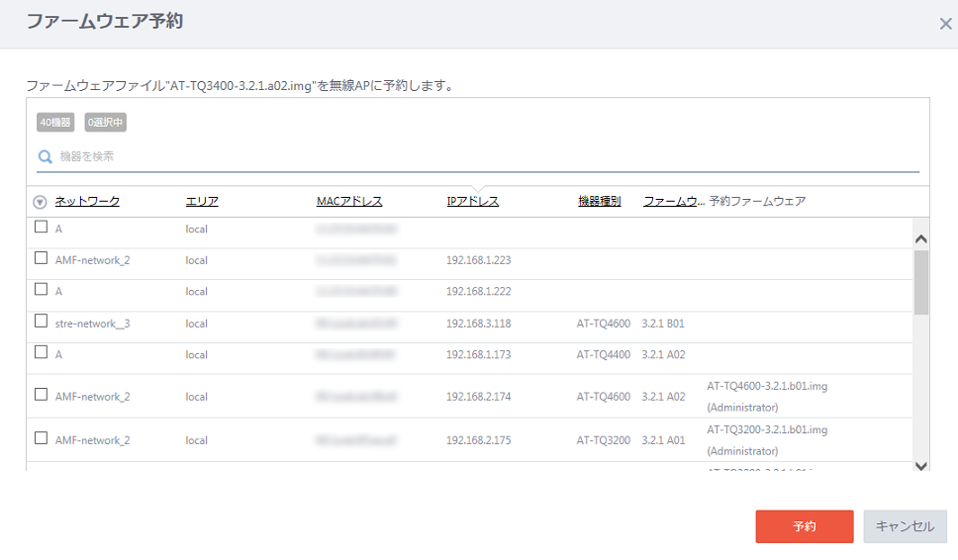Screen dimensions: 958x560
Task: Check the first row with network A
Action: 41,227
